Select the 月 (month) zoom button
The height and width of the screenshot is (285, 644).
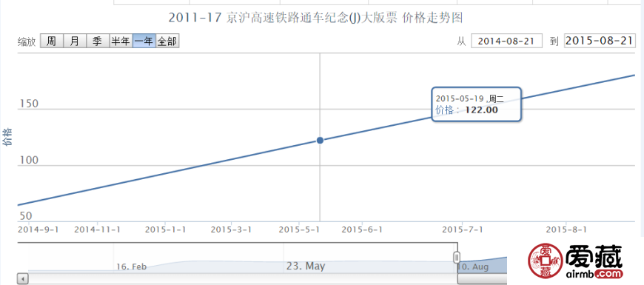click(74, 41)
